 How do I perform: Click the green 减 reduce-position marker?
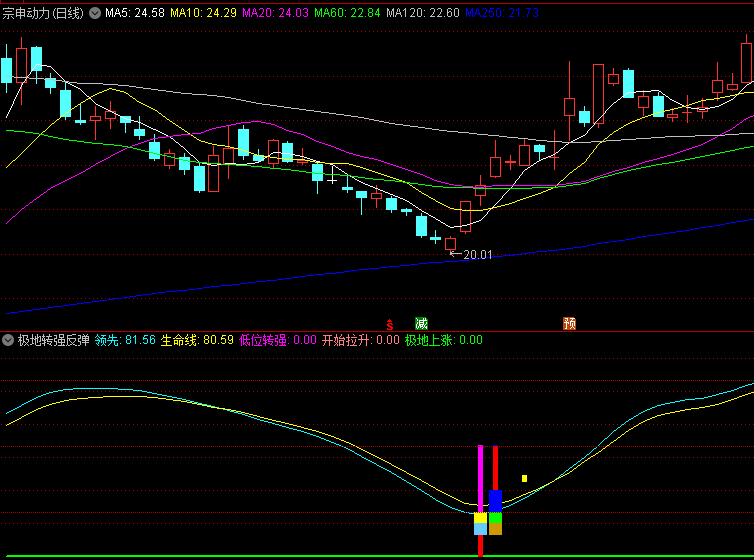tap(421, 323)
